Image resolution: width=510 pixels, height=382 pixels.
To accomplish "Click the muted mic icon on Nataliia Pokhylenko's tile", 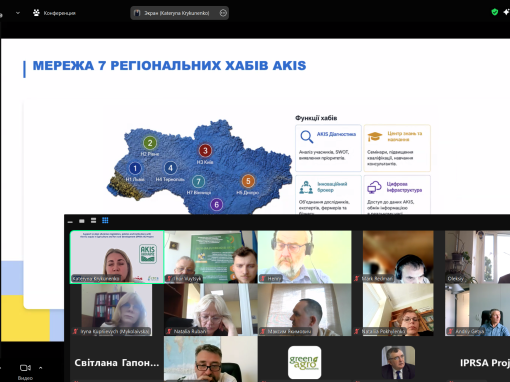I will click(x=357, y=331).
